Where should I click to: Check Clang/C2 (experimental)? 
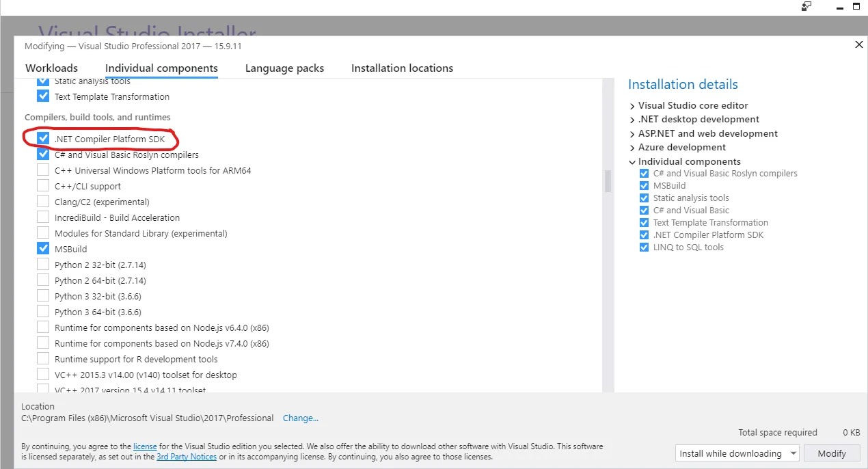click(43, 202)
